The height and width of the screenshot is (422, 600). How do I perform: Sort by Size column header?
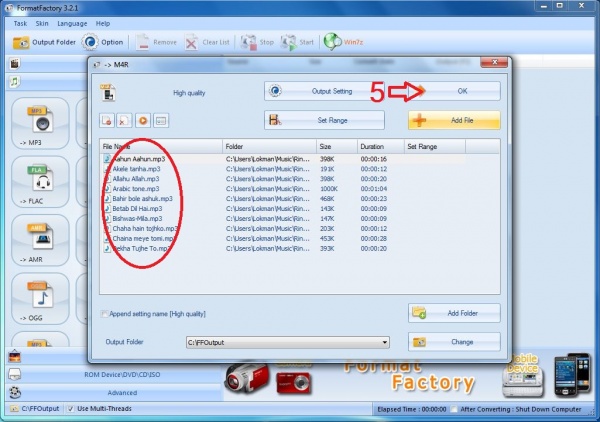tap(337, 147)
